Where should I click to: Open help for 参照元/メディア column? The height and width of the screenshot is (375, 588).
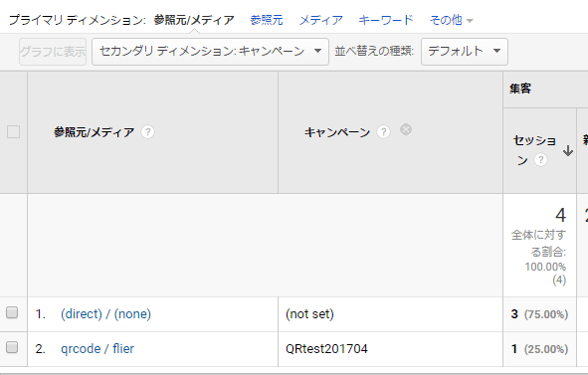148,132
